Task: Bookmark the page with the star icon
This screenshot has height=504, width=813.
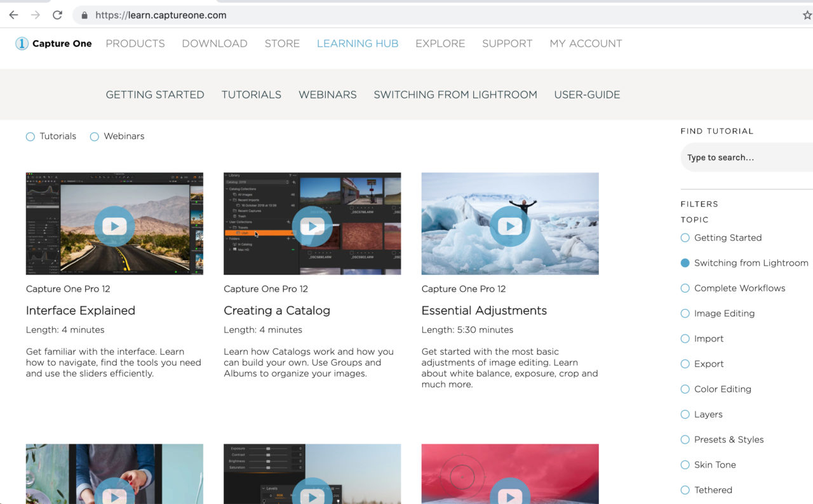Action: tap(807, 15)
